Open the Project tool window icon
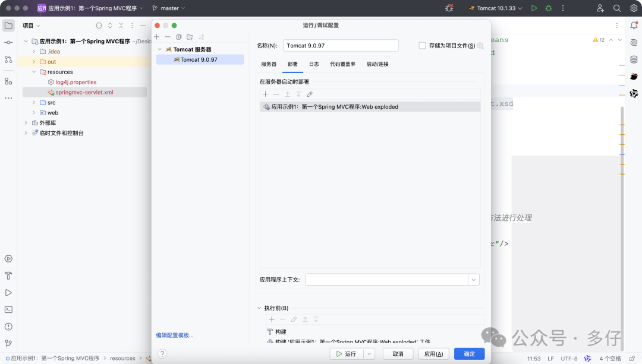This screenshot has width=642, height=364. (x=8, y=26)
